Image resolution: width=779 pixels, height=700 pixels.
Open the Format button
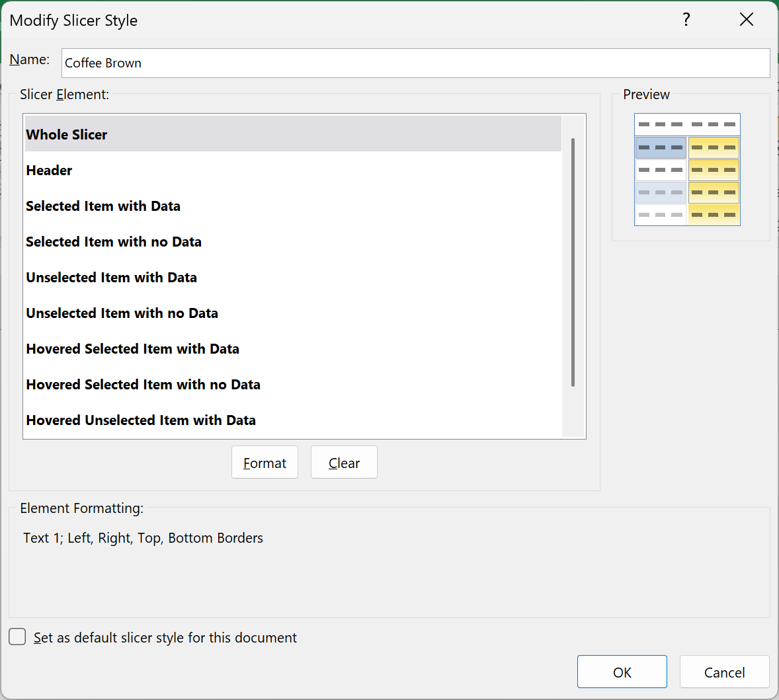pyautogui.click(x=265, y=462)
